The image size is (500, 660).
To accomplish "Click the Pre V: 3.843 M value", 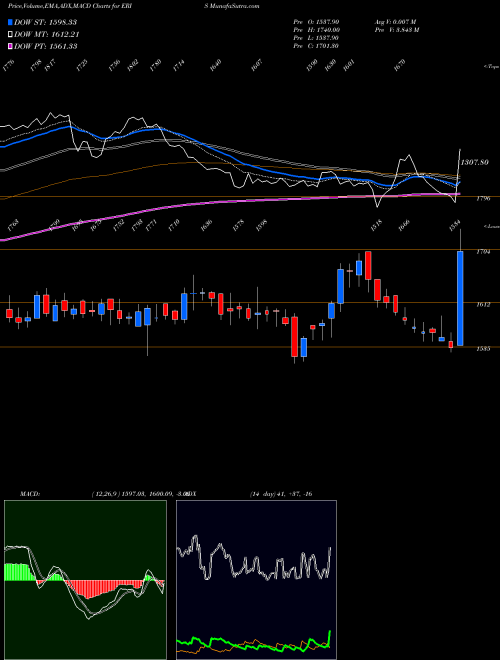I will point(396,29).
